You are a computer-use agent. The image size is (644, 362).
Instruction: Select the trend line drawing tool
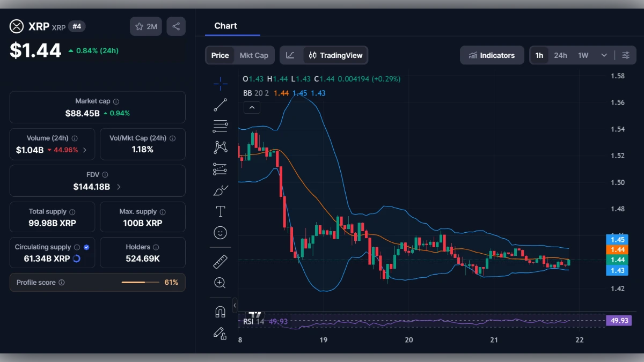[220, 105]
